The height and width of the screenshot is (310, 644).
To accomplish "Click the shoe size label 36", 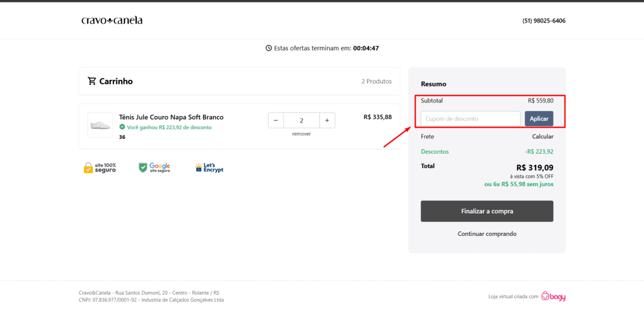I will (122, 137).
